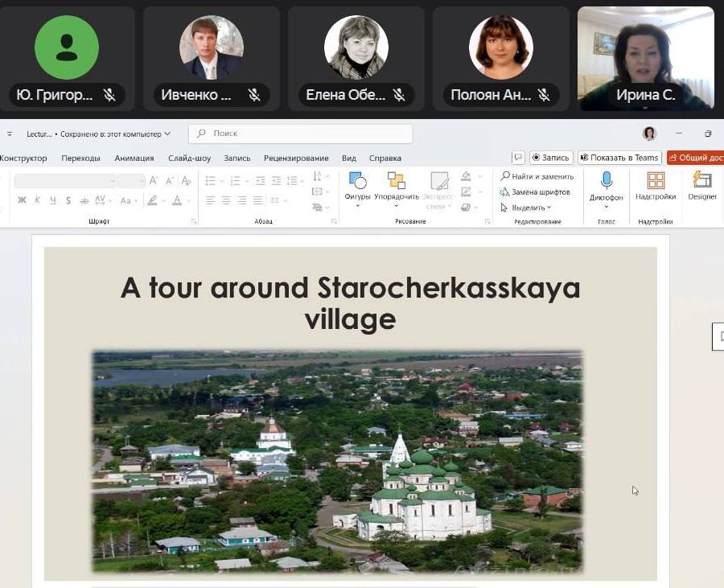Open the Надстройки add-ins icon
Image resolution: width=724 pixels, height=588 pixels.
pos(656,180)
